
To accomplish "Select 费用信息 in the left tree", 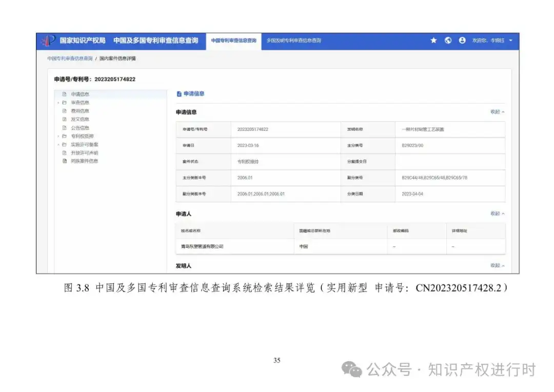I will 80,111.
